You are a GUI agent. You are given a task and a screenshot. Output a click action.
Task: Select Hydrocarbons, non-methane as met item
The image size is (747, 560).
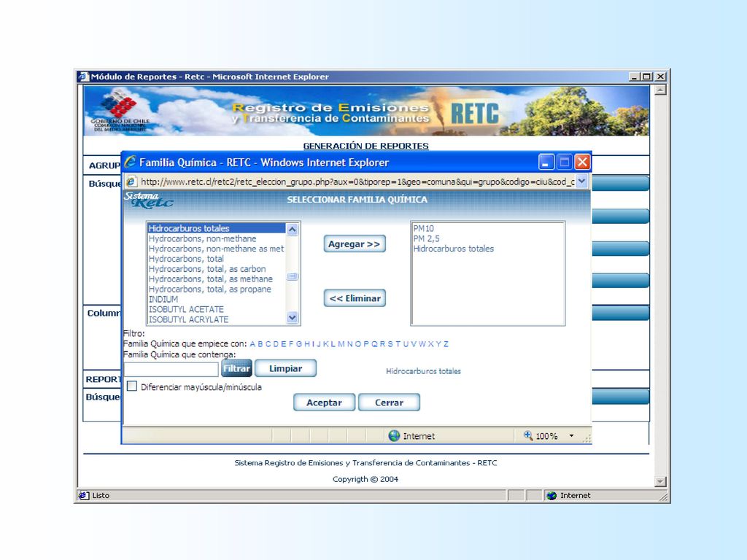pyautogui.click(x=216, y=249)
